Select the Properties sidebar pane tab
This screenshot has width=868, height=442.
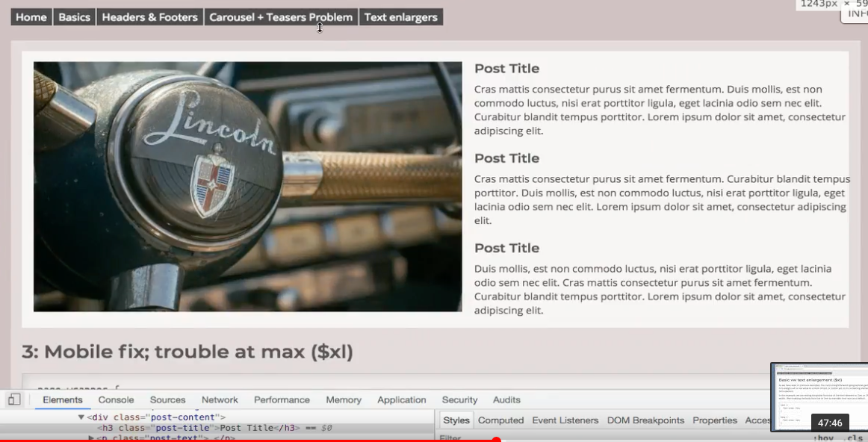pos(715,420)
